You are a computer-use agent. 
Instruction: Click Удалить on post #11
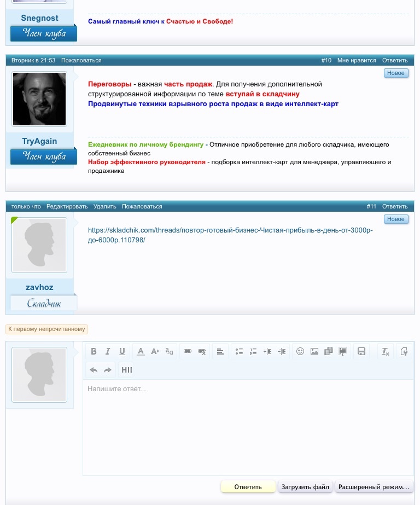click(104, 206)
